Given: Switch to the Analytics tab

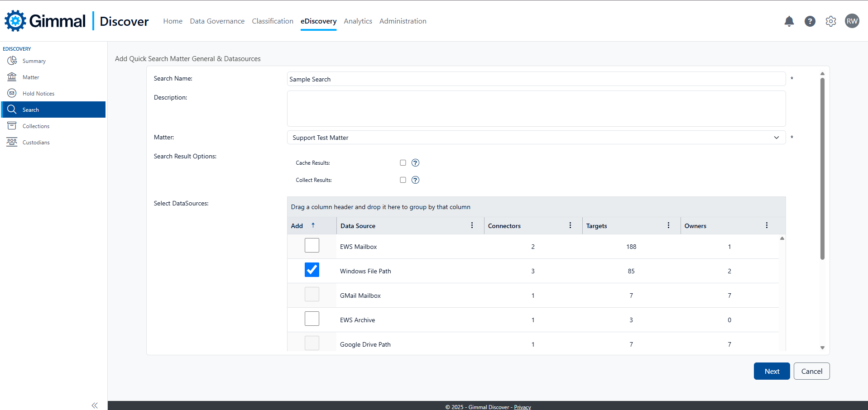Looking at the screenshot, I should coord(358,21).
